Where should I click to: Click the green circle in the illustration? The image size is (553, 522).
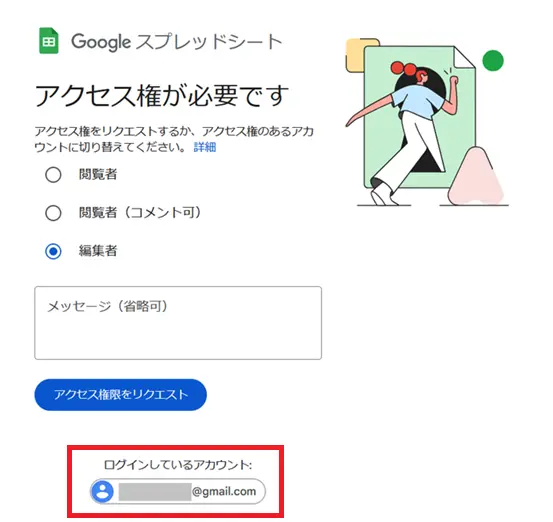pyautogui.click(x=493, y=60)
